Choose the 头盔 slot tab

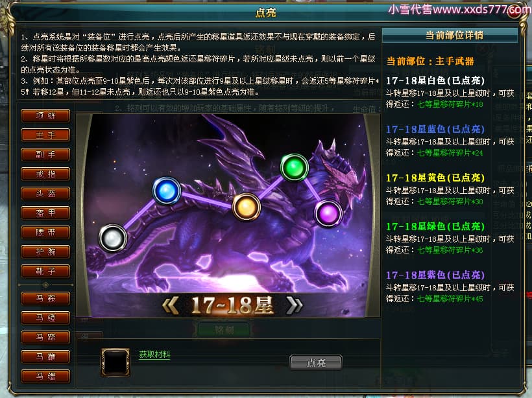(45, 193)
